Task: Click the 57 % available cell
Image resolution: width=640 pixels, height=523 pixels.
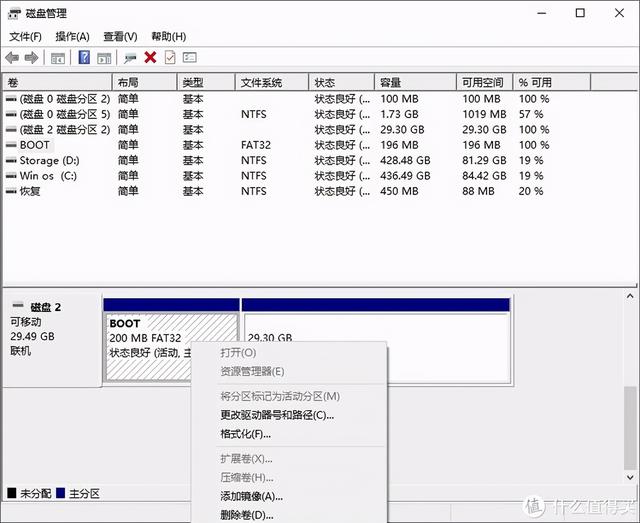Action: tap(531, 114)
